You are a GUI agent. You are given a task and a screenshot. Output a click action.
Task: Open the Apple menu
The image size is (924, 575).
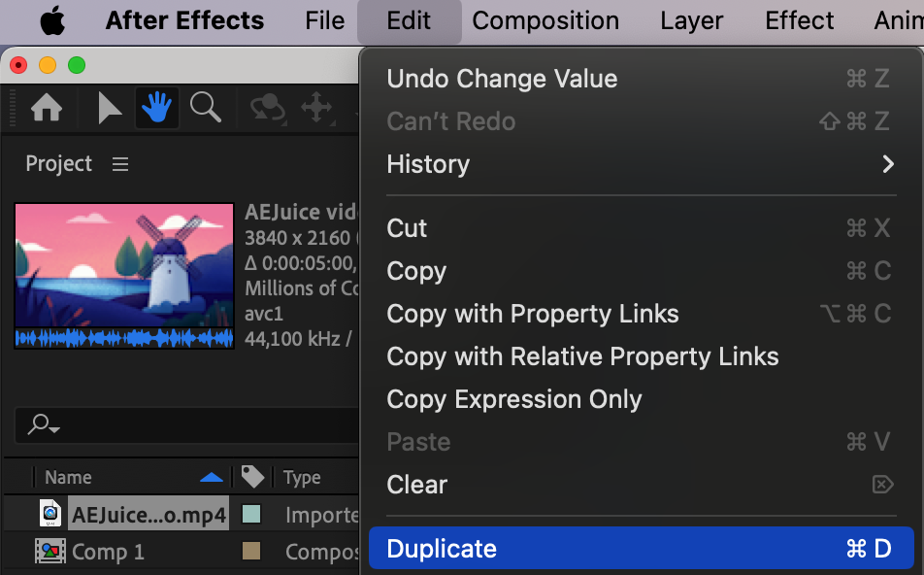click(52, 21)
